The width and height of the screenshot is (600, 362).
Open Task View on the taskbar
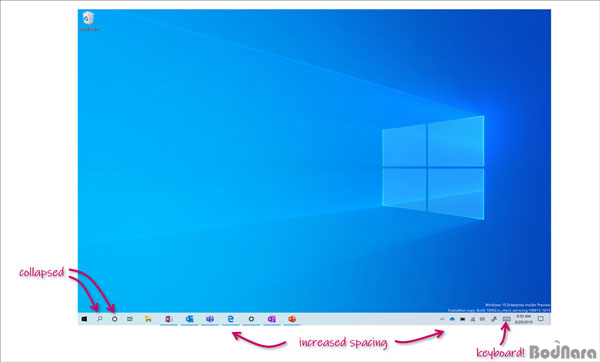pyautogui.click(x=130, y=319)
